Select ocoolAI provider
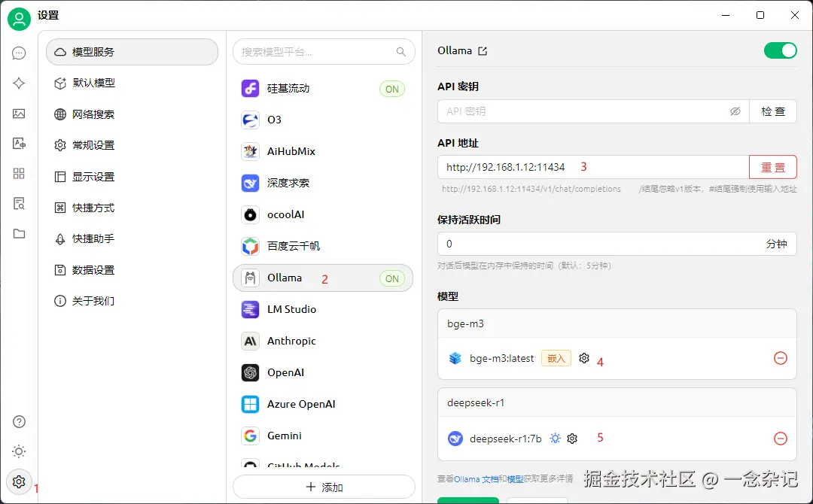813x504 pixels. point(323,214)
